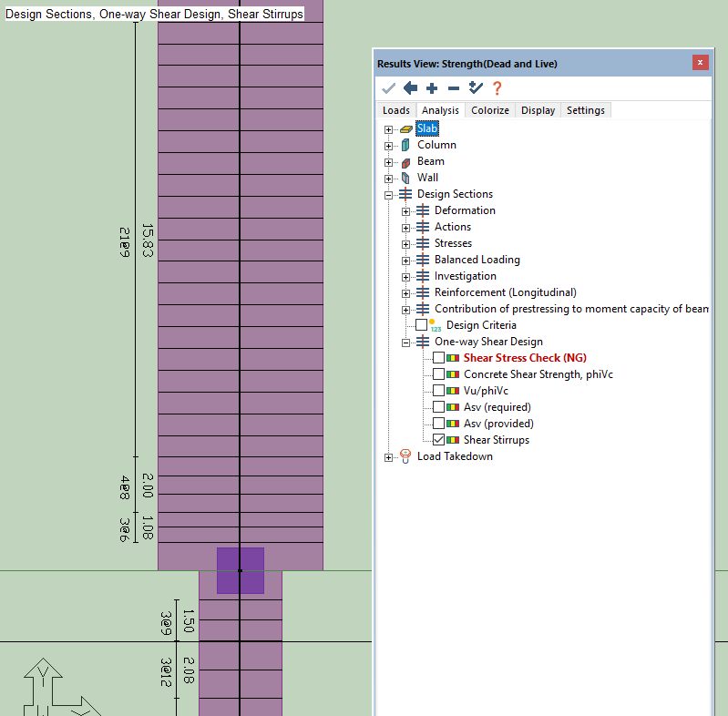Viewport: 728px width, 716px height.
Task: Click the checkmark-plus toolbar icon
Action: coord(475,88)
